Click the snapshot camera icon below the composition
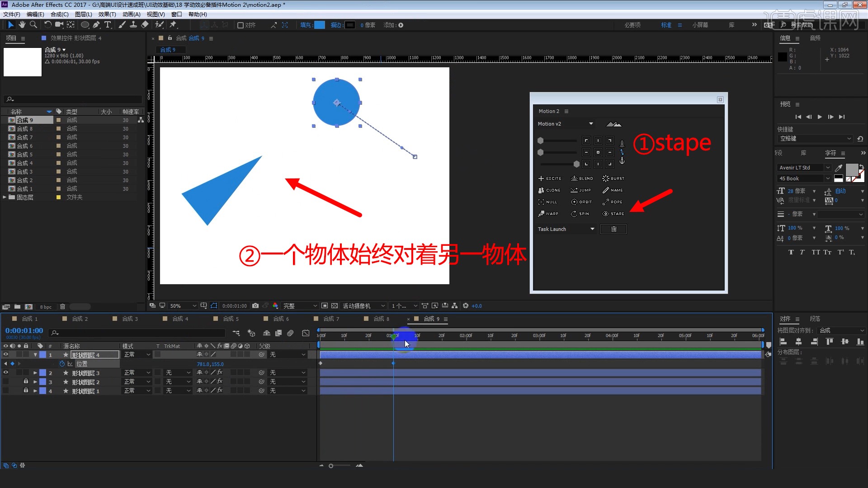Viewport: 868px width, 488px height. coord(255,306)
